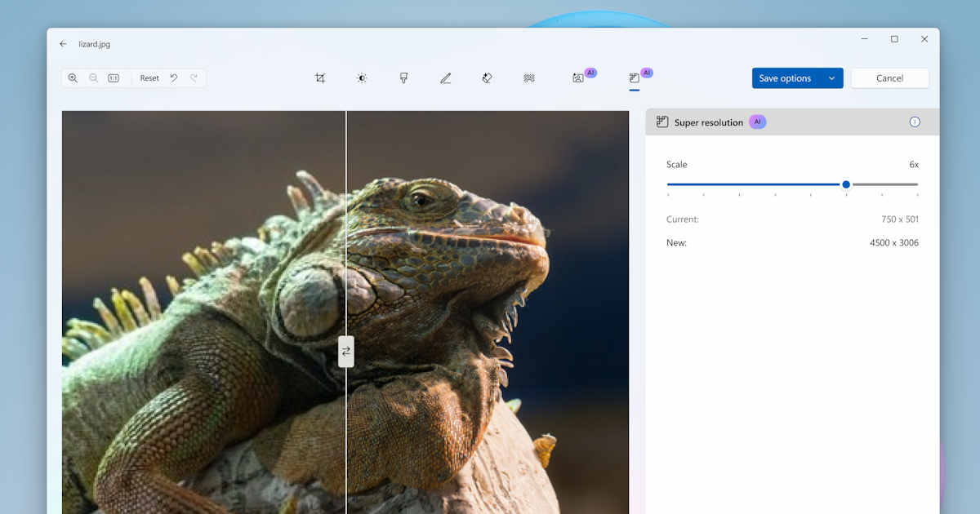Screen dimensions: 980x514
Task: Click the Zoom in magnifier icon
Action: (73, 78)
